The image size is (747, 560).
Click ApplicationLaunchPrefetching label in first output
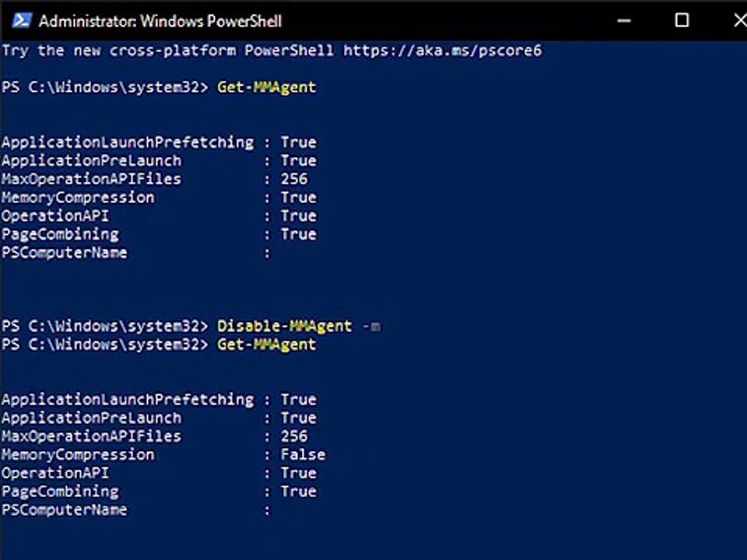click(x=128, y=142)
